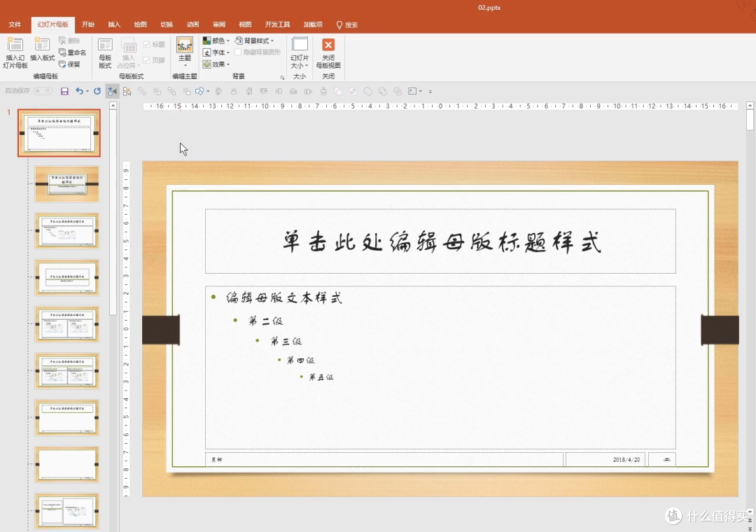Toggle the AutoSave (自动保存) switch

43,91
